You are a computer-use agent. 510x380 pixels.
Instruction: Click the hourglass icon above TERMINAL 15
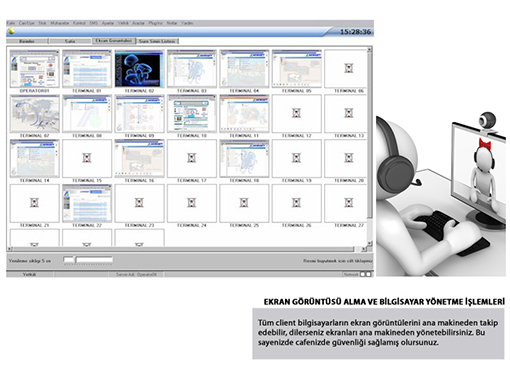87,158
